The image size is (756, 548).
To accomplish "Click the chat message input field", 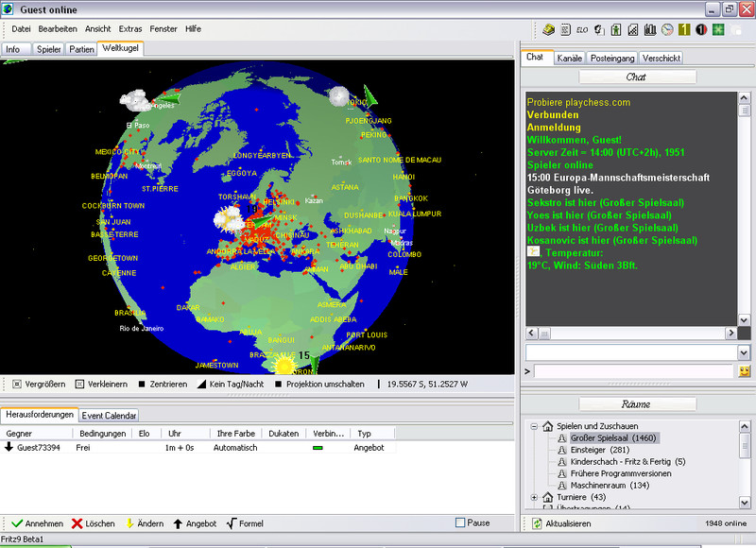I will pyautogui.click(x=632, y=371).
